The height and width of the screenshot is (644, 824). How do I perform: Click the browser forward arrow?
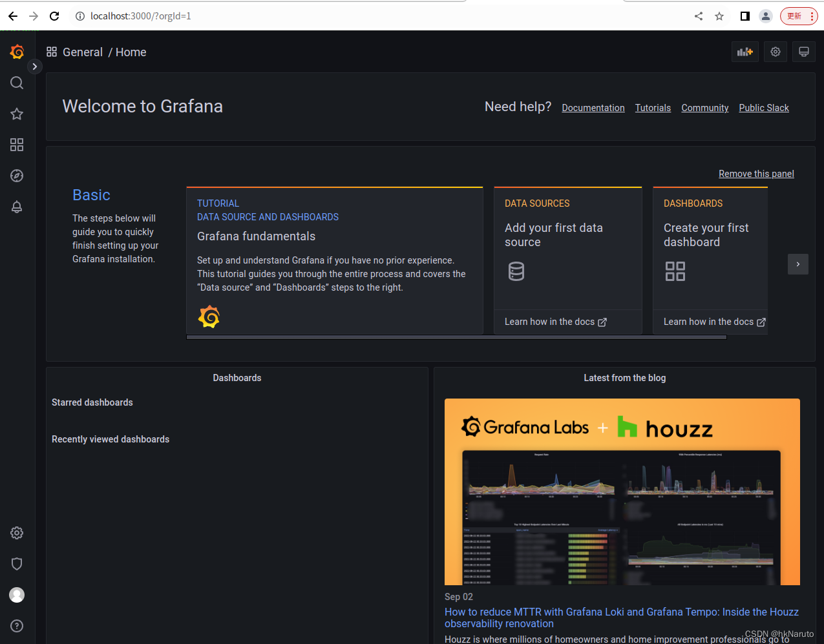pos(34,16)
